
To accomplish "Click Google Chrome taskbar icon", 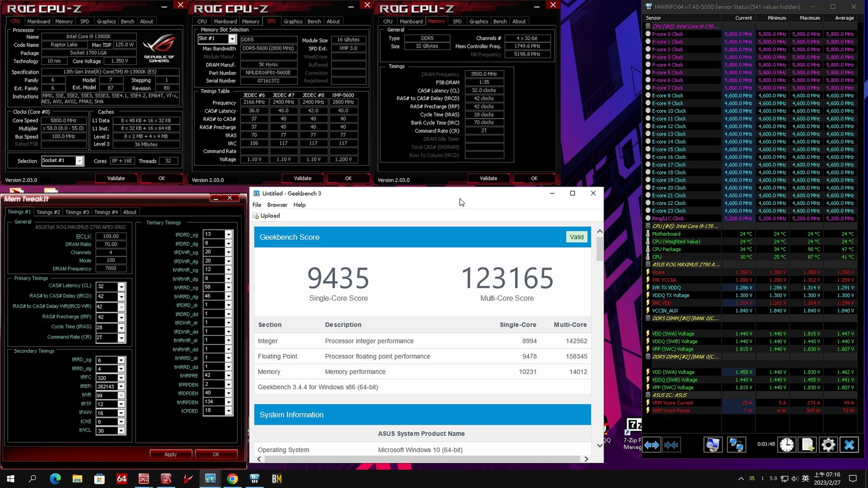I will [232, 479].
